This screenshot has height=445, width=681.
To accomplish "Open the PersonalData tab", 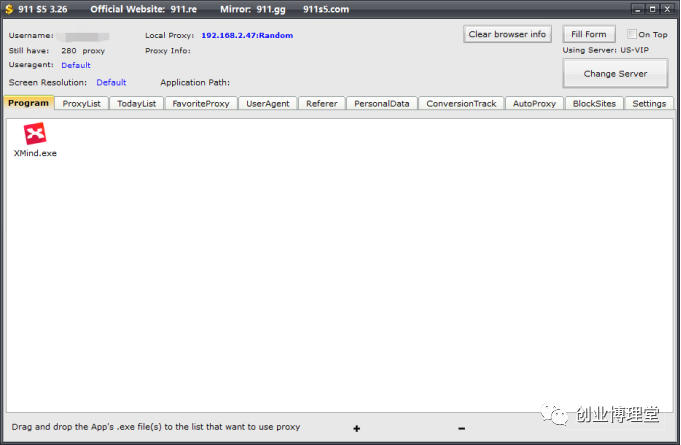I will pyautogui.click(x=382, y=104).
